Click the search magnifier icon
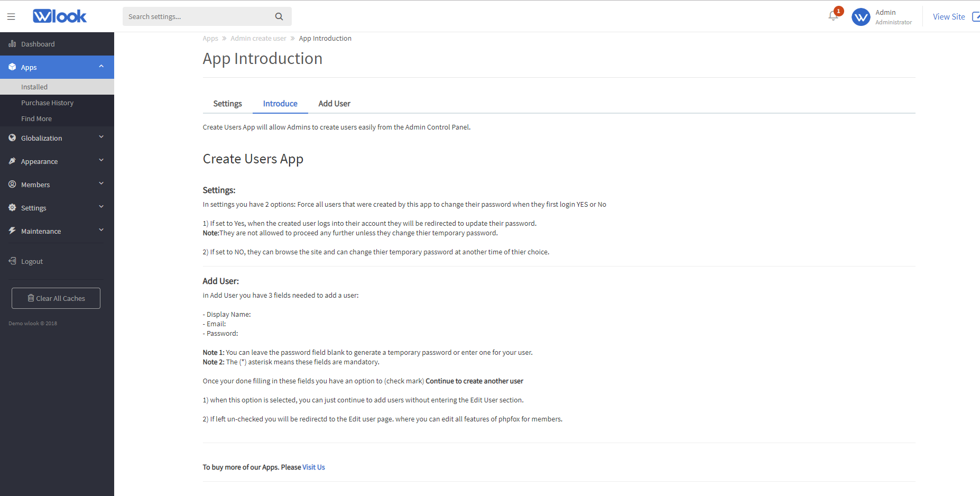This screenshot has width=980, height=496. [x=279, y=16]
